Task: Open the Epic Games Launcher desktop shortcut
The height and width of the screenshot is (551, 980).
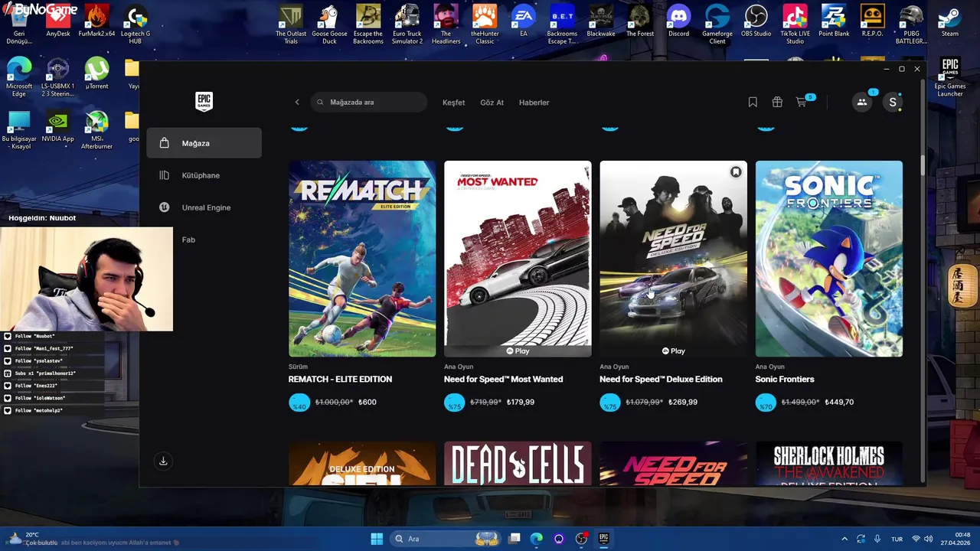Action: 950,77
